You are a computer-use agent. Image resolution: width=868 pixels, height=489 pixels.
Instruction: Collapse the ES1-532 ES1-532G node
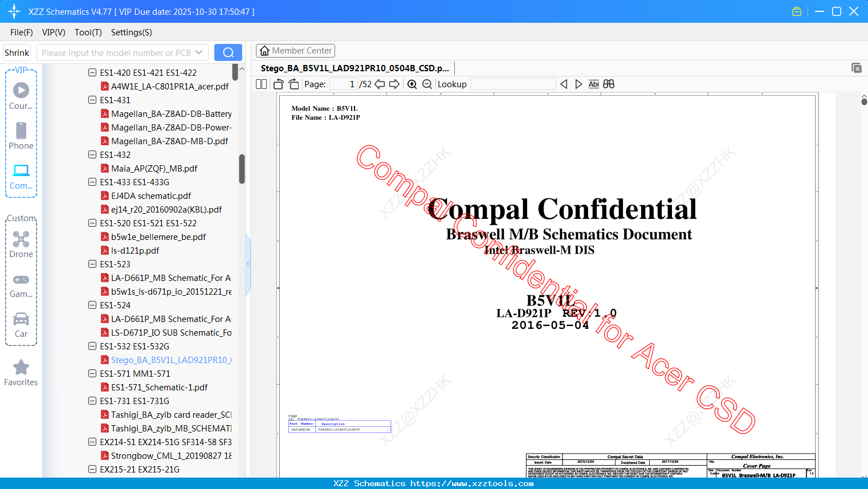pos(92,346)
